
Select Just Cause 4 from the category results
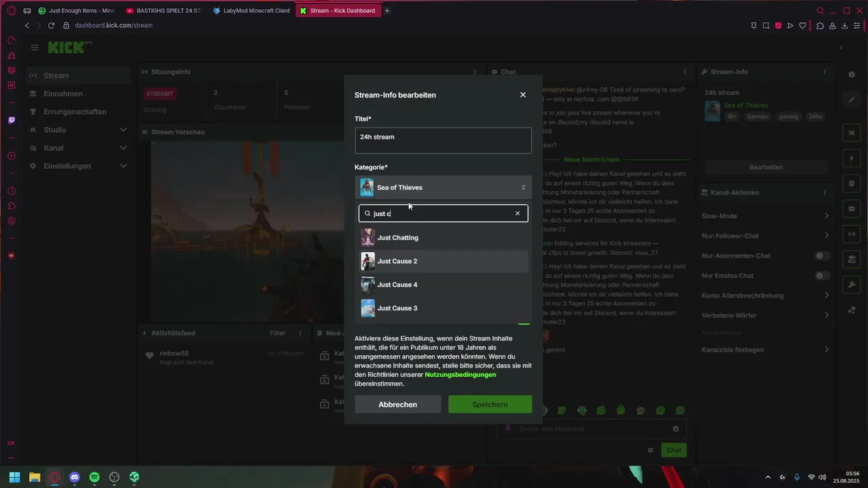(443, 285)
